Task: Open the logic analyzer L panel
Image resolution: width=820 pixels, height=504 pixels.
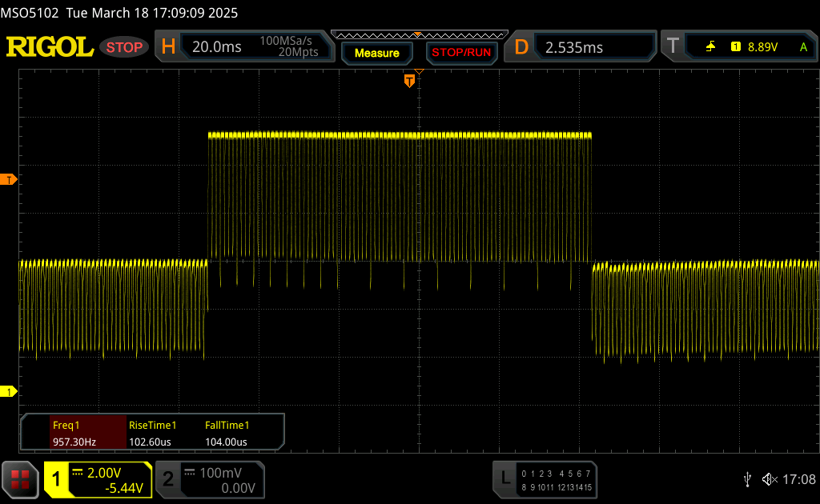Action: (505, 479)
